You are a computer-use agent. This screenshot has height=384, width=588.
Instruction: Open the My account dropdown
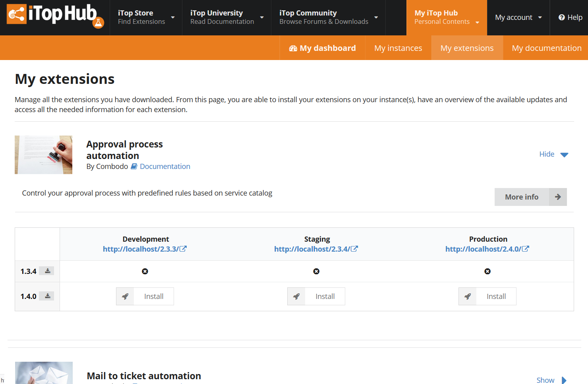(x=518, y=17)
